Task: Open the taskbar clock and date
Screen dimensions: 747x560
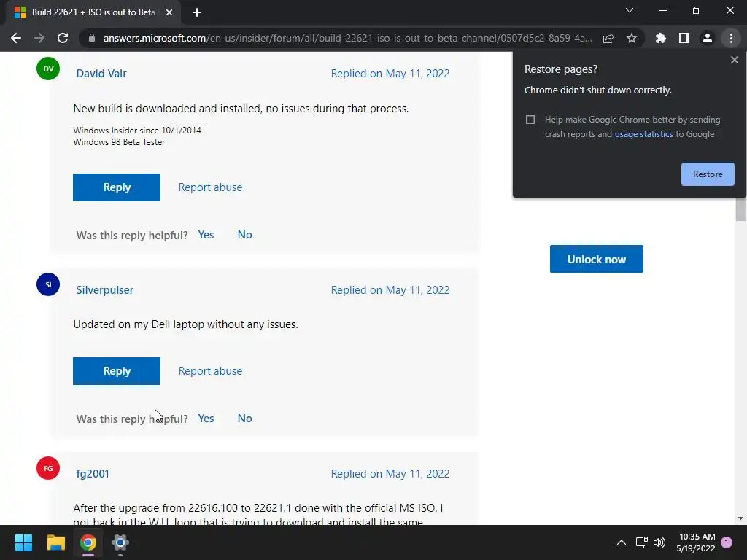Action: pyautogui.click(x=696, y=542)
